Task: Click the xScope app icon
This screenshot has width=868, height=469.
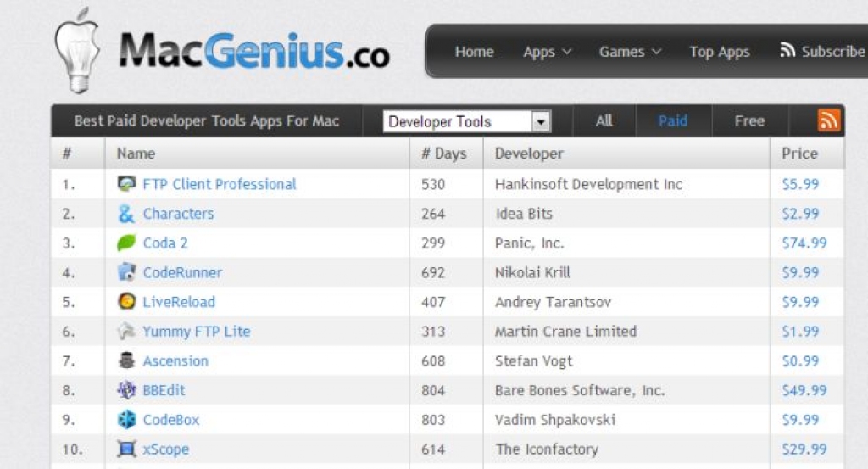Action: click(x=127, y=449)
